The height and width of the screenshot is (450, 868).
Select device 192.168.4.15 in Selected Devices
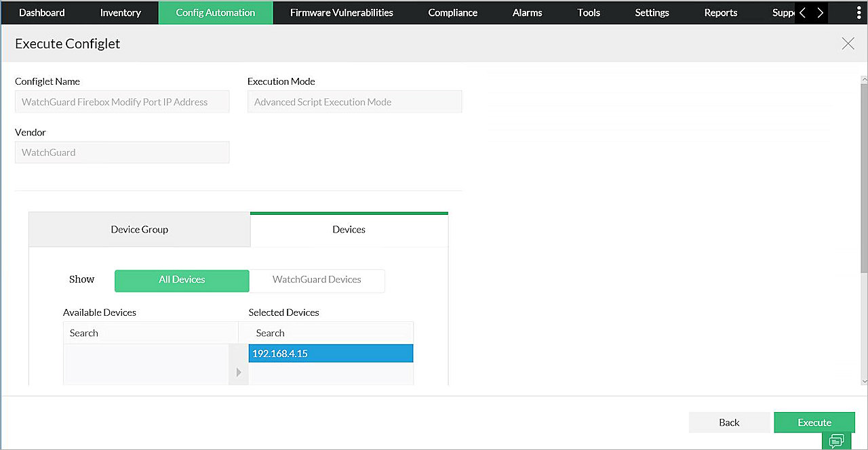pos(330,353)
